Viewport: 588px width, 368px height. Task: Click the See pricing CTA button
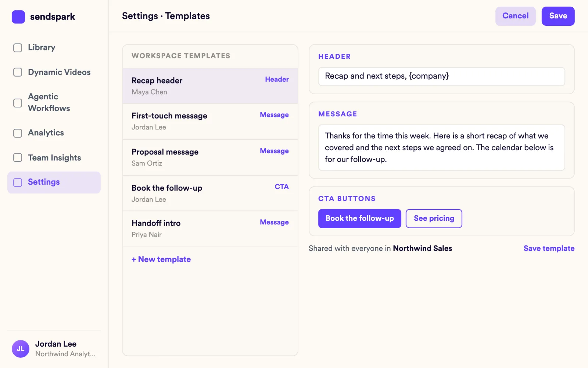[434, 219]
